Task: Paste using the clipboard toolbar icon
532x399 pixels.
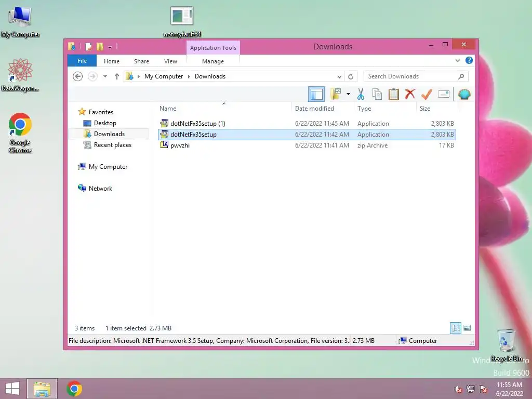Action: [394, 94]
